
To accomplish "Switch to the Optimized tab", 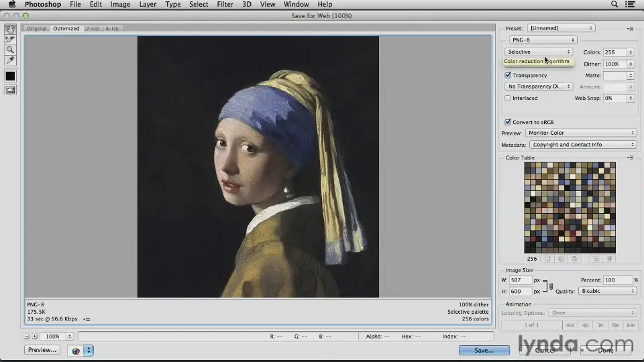I will coord(66,29).
